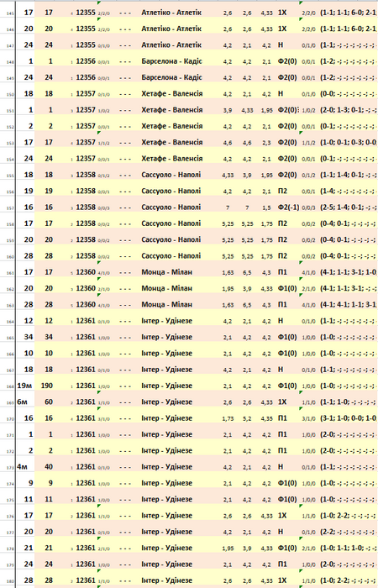
Task: Select the '12361' code in row 177
Action: (x=86, y=532)
